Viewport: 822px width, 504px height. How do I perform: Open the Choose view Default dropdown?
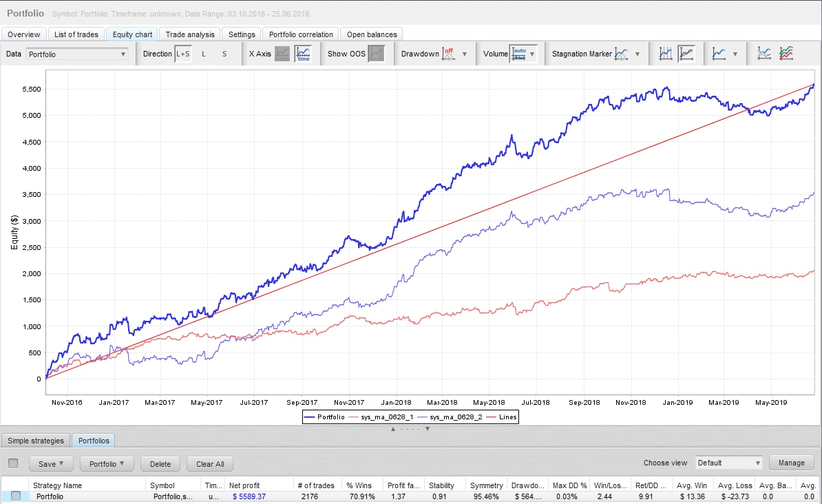728,463
